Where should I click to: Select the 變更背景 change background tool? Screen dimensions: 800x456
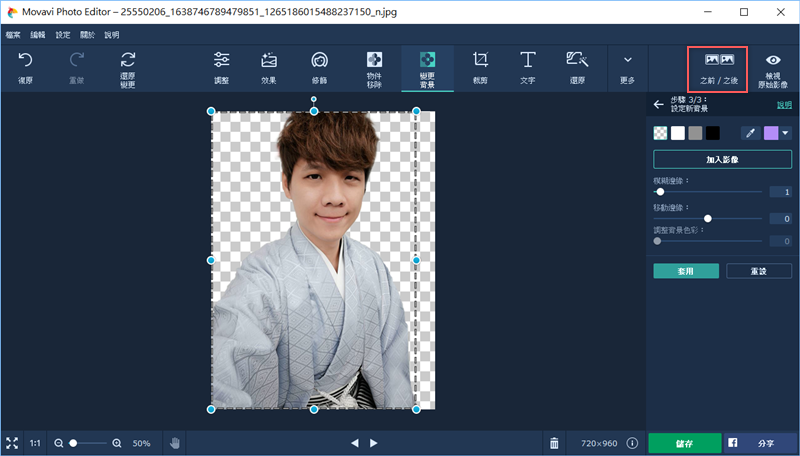click(428, 69)
